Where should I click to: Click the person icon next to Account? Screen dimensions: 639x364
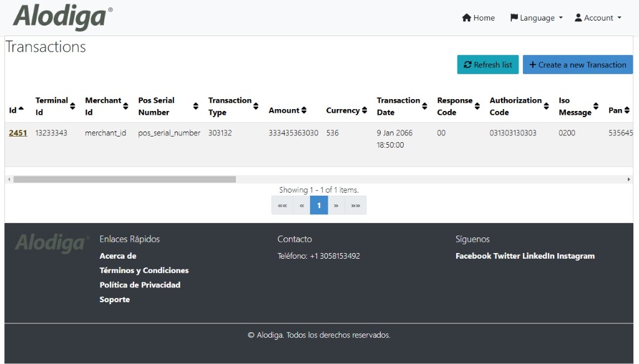tap(578, 18)
